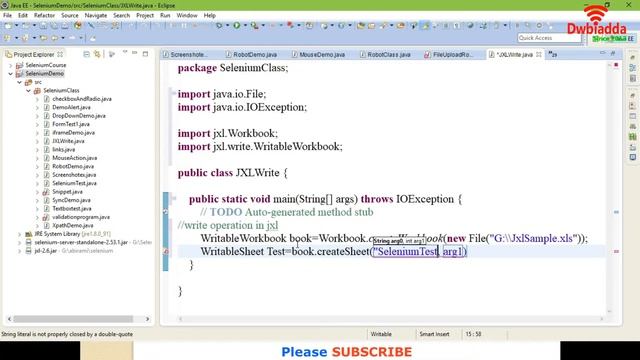Toggle Link with Editor in Project Explorer
The width and height of the screenshot is (640, 360).
click(97, 54)
